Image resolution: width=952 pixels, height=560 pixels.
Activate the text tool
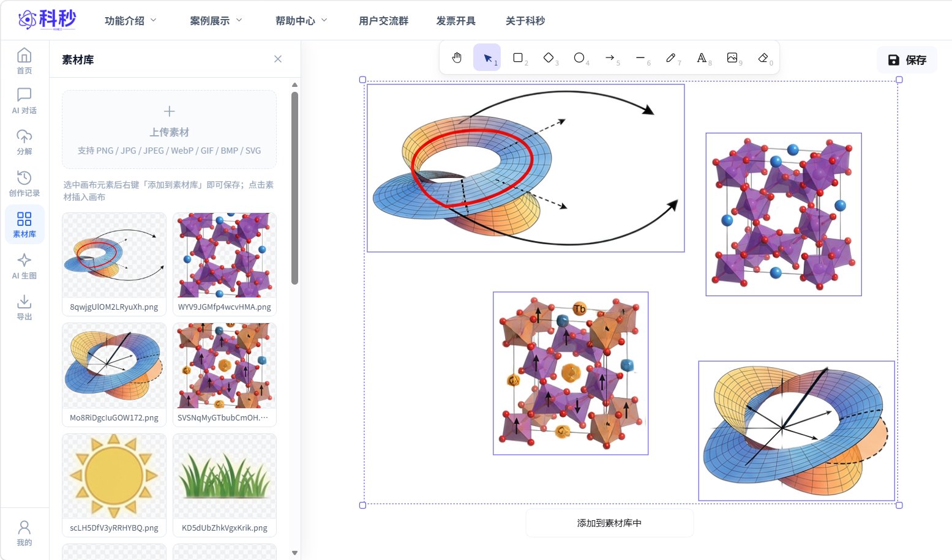(702, 58)
